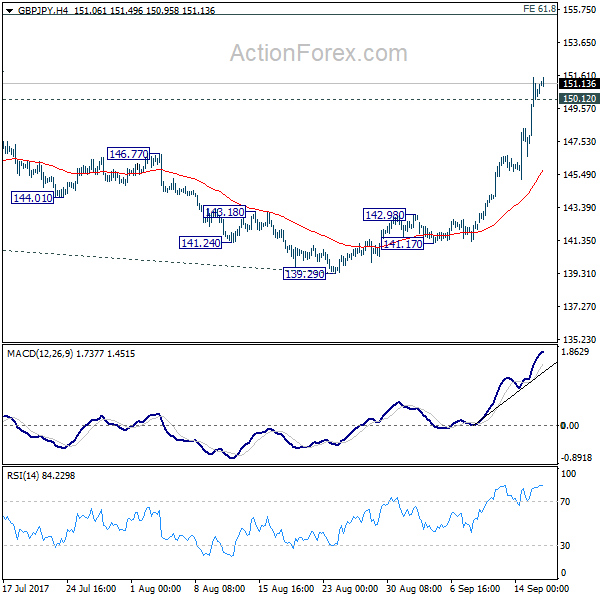Select the 6 Sep 16:00 date label
The width and height of the screenshot is (600, 600).
point(475,589)
